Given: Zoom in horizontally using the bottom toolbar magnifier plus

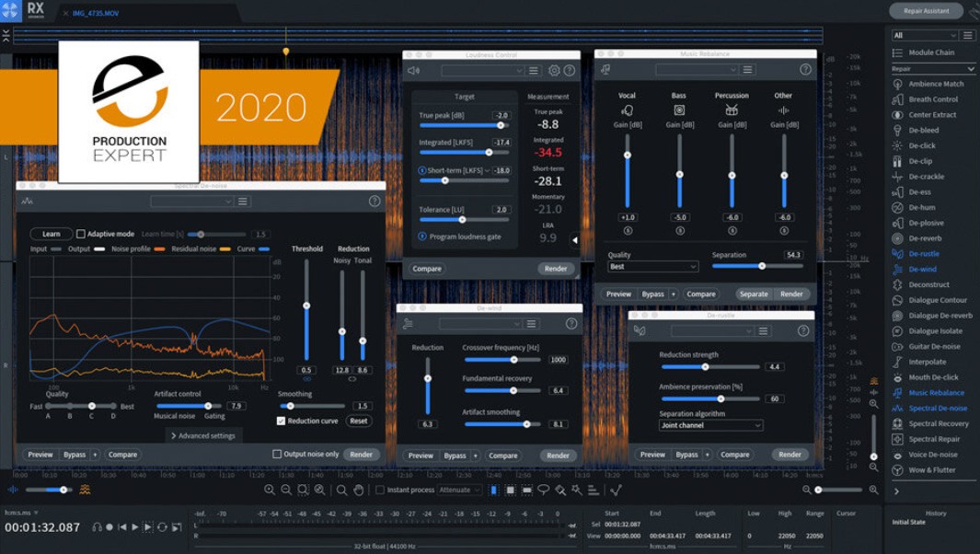Looking at the screenshot, I should 270,491.
